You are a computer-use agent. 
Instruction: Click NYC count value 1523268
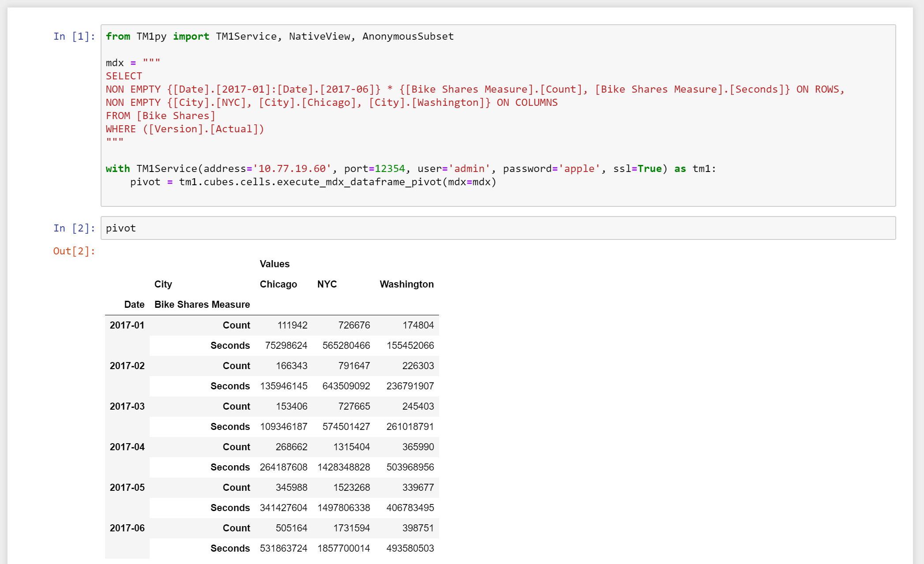point(351,487)
